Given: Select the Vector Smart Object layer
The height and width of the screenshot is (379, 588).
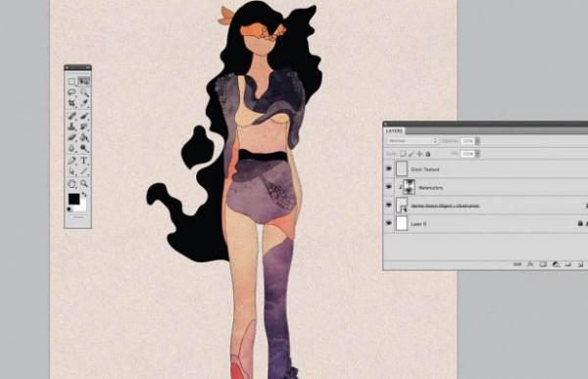Looking at the screenshot, I should click(x=486, y=206).
